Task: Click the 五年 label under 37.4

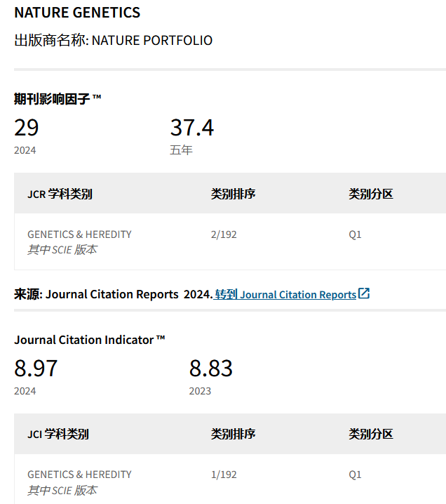Action: [x=181, y=150]
